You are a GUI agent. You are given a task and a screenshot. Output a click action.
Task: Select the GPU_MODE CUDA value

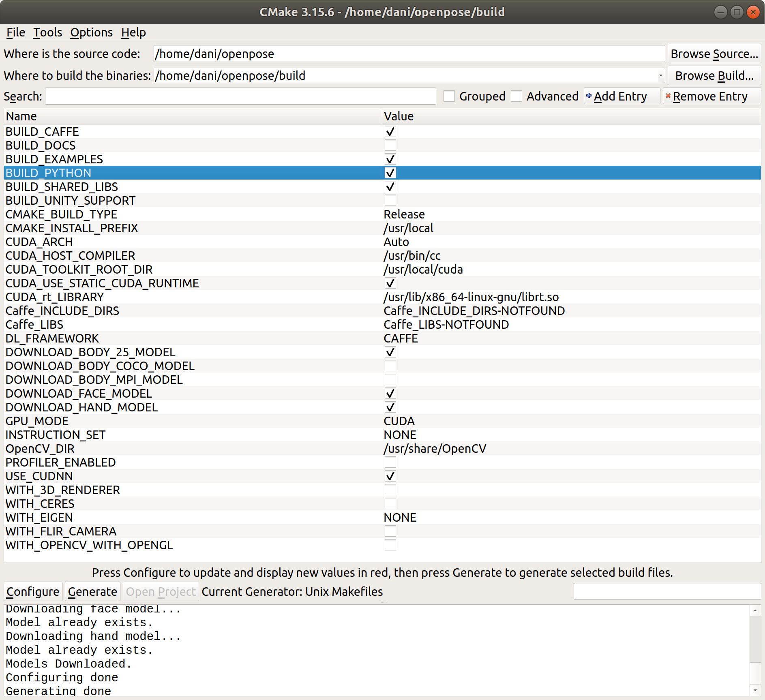(x=399, y=421)
